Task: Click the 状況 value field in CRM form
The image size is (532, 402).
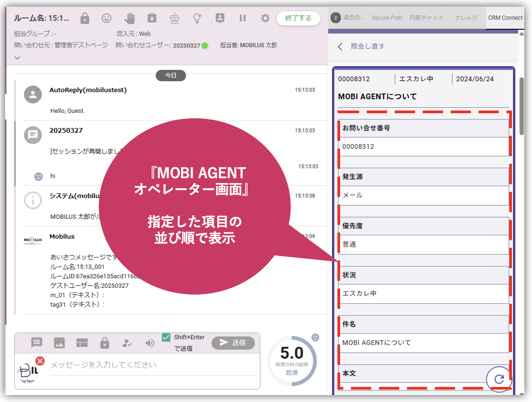Action: 424,294
